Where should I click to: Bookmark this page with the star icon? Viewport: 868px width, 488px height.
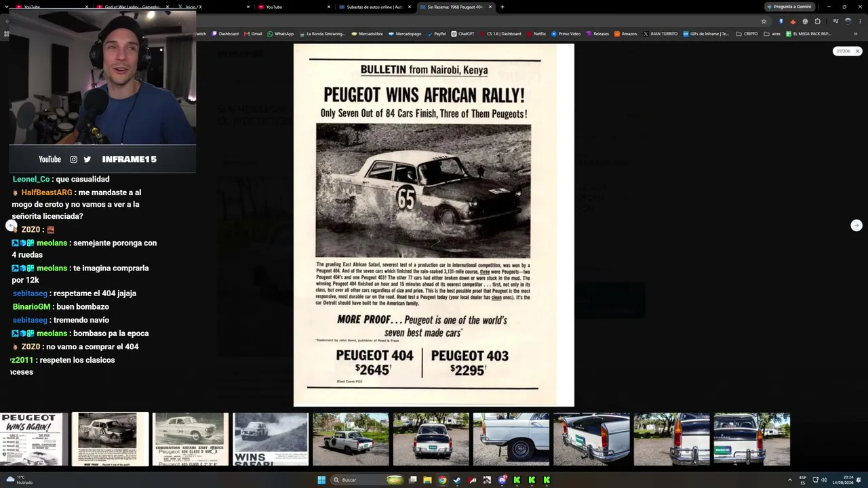[x=764, y=21]
